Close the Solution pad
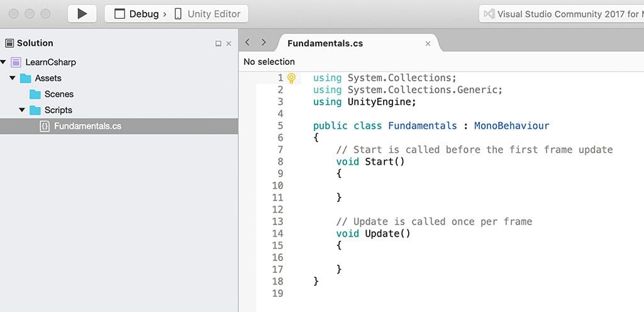 pos(229,43)
